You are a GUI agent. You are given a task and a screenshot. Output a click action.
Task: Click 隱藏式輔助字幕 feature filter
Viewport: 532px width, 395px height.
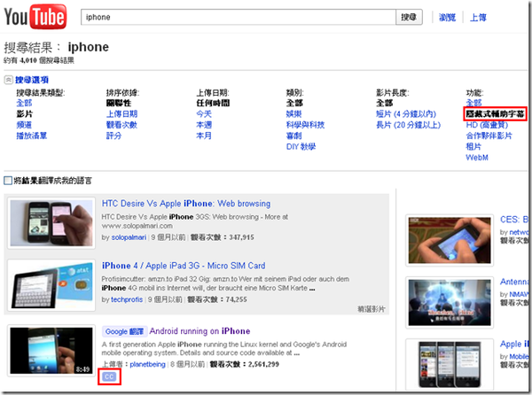pyautogui.click(x=495, y=114)
